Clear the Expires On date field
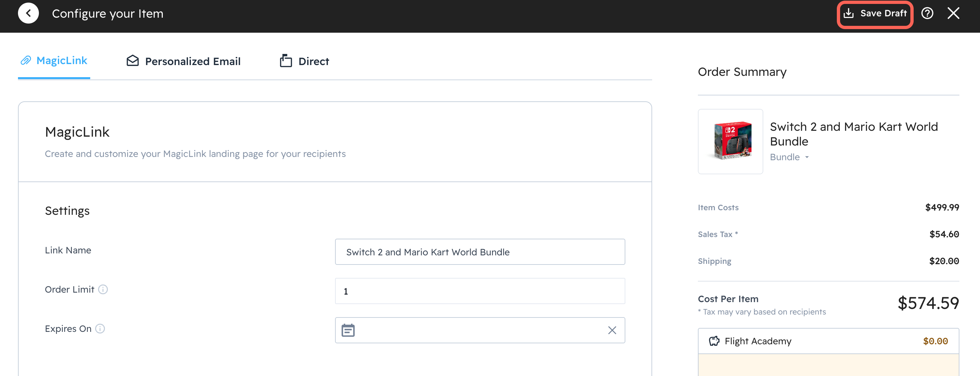 point(612,330)
